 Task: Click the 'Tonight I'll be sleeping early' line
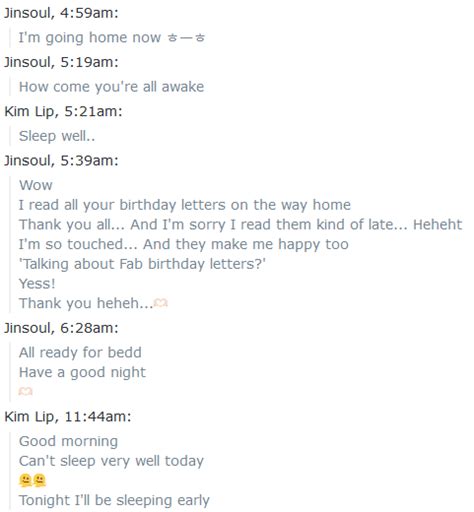pyautogui.click(x=114, y=500)
